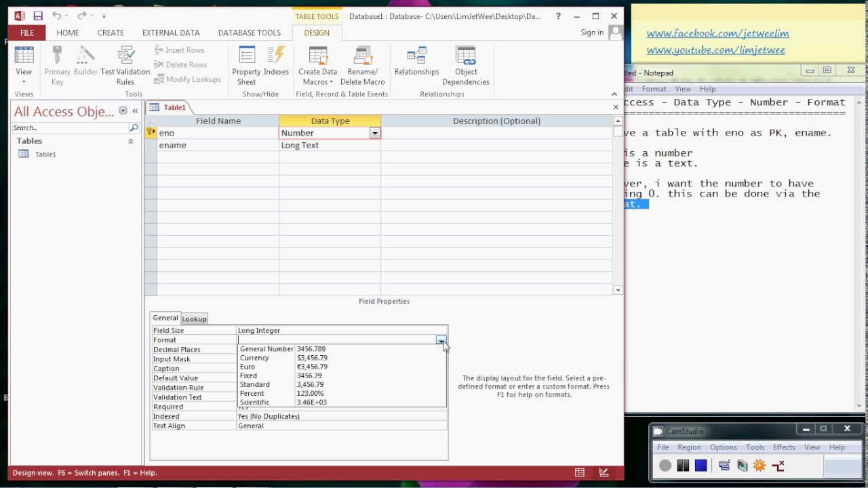Choose General Number format option
This screenshot has height=488, width=868.
pyautogui.click(x=342, y=349)
